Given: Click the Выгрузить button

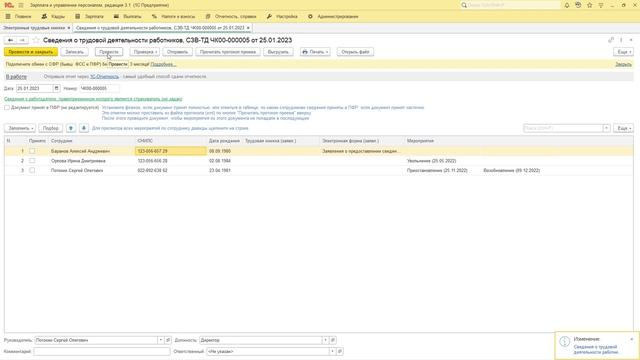Looking at the screenshot, I should [x=278, y=52].
